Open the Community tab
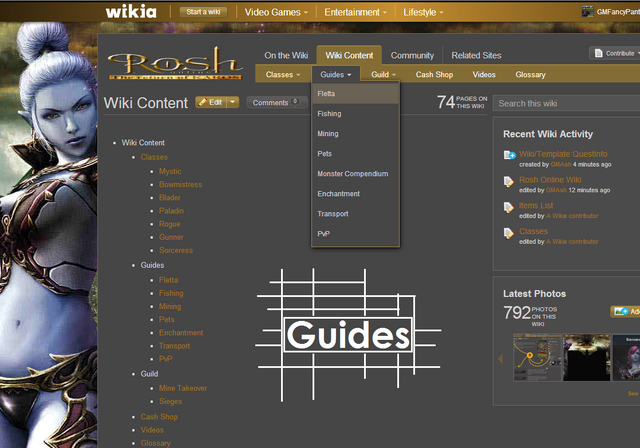This screenshot has height=448, width=640. click(412, 55)
